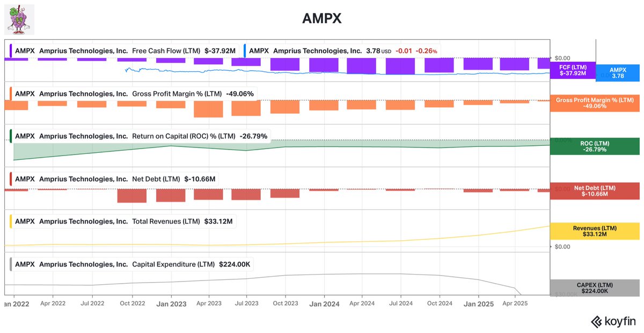Select the Free Cash Flow (LTM) legend

[123, 51]
